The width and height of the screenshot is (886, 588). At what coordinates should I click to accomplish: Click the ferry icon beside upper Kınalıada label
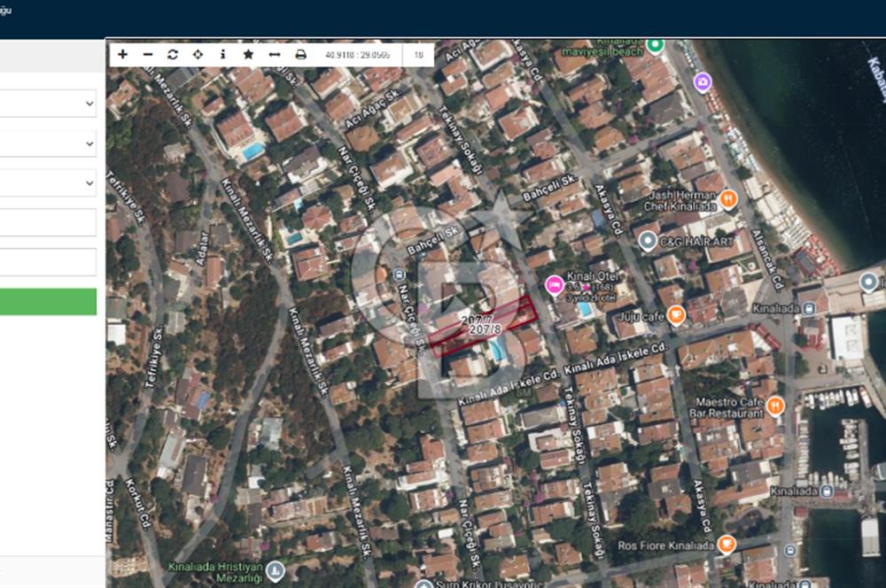coord(809,308)
